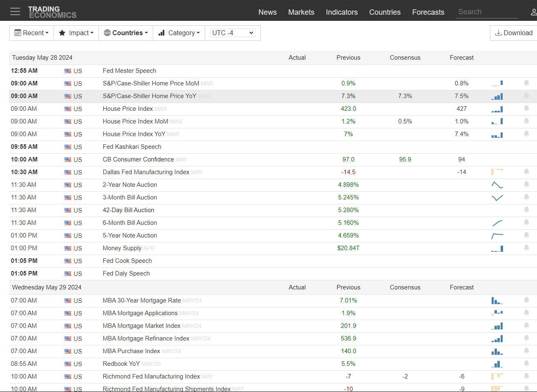Expand the Impact filter dropdown
Image resolution: width=537 pixels, height=392 pixels.
coord(76,33)
